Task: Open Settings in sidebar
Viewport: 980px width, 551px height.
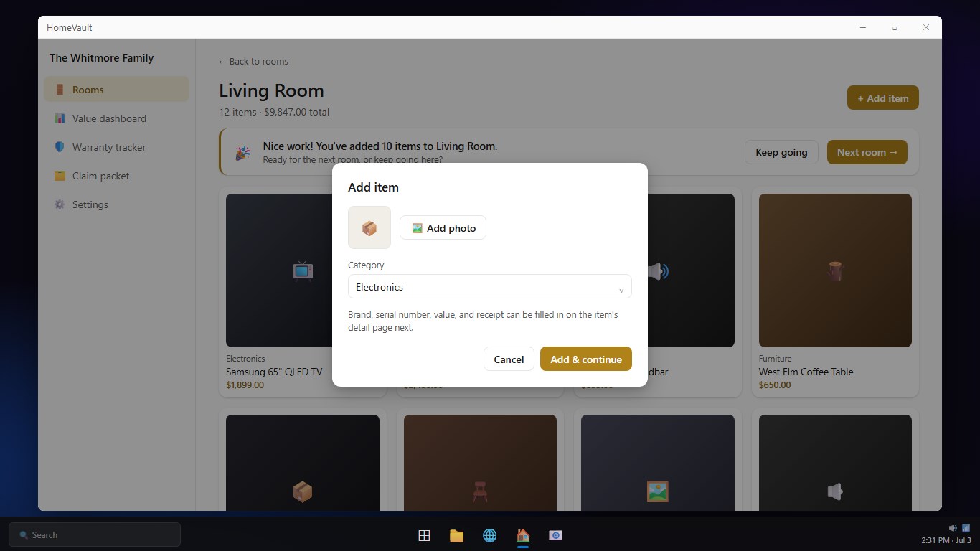Action: pos(116,204)
